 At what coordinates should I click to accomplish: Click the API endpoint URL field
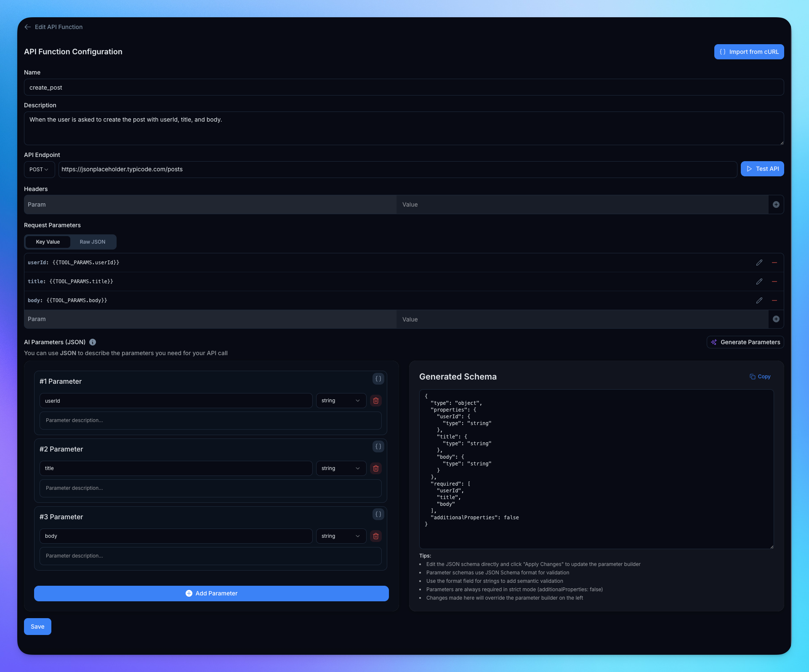(397, 170)
